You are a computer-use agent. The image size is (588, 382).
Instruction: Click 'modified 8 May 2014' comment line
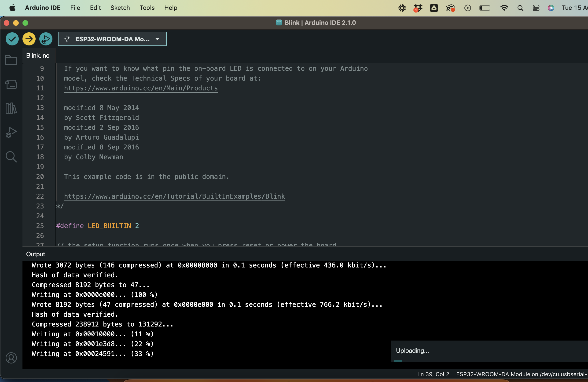tap(101, 108)
